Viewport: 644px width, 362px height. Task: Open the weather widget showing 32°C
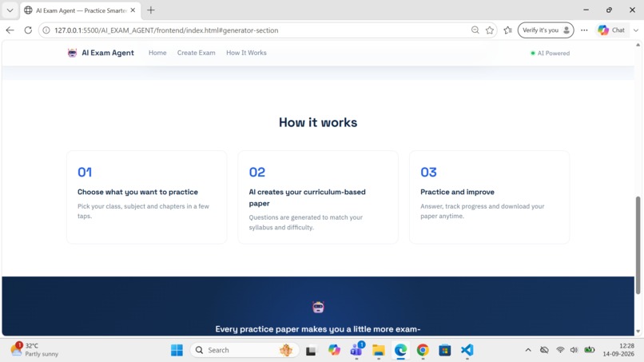[x=34, y=350]
